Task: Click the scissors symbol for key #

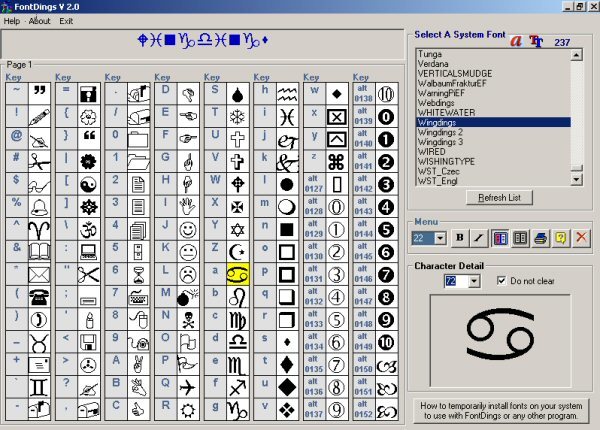Action: 39,161
